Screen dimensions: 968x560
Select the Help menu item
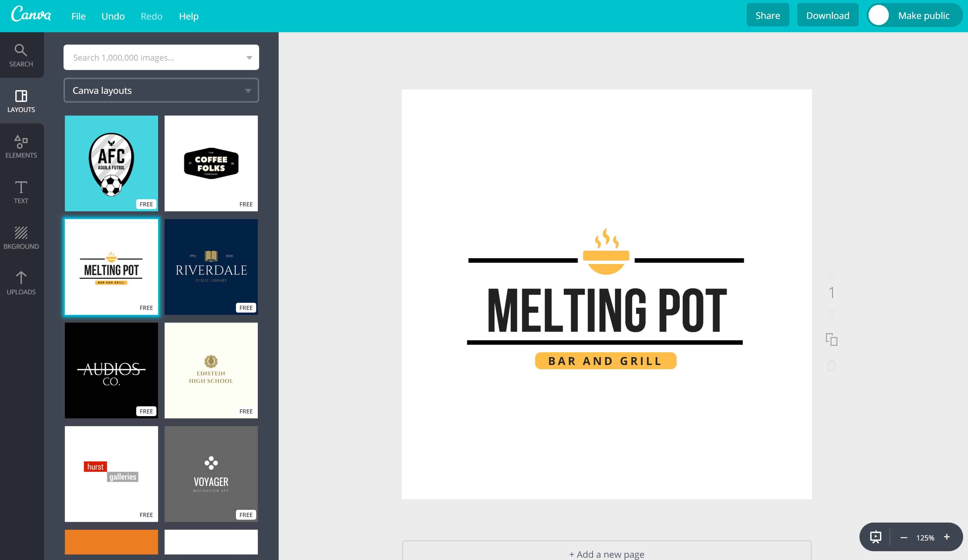pos(188,15)
